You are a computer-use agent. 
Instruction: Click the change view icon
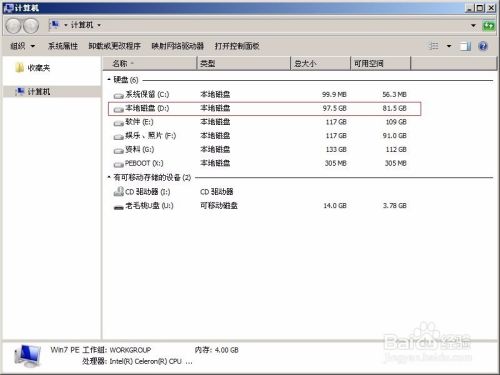(x=433, y=46)
